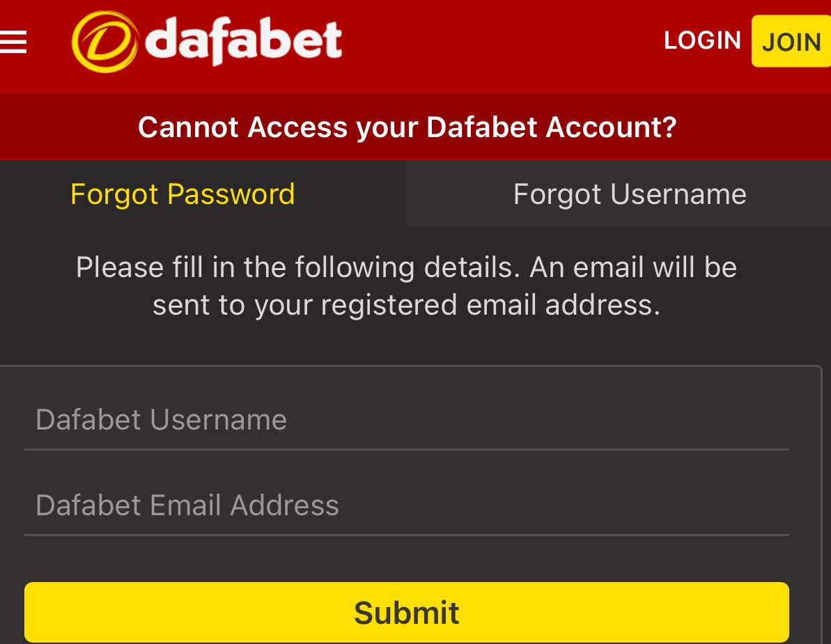
Task: Click the underline beneath Dafabet Email Address
Action: [x=407, y=535]
